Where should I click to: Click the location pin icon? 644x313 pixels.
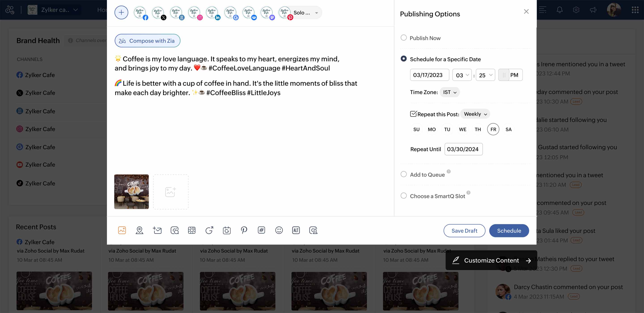click(x=139, y=230)
